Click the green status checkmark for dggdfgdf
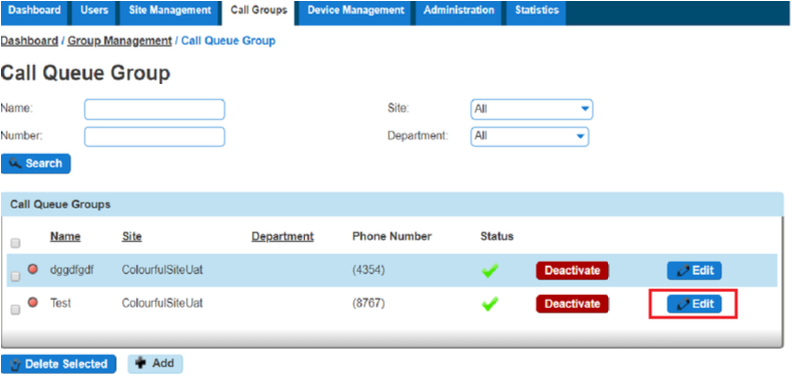This screenshot has width=792, height=377. (x=490, y=271)
